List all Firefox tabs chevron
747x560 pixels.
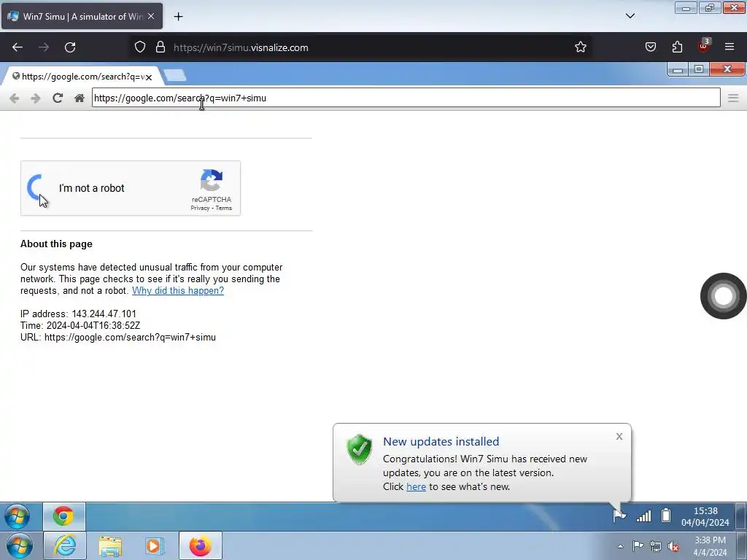(x=630, y=16)
